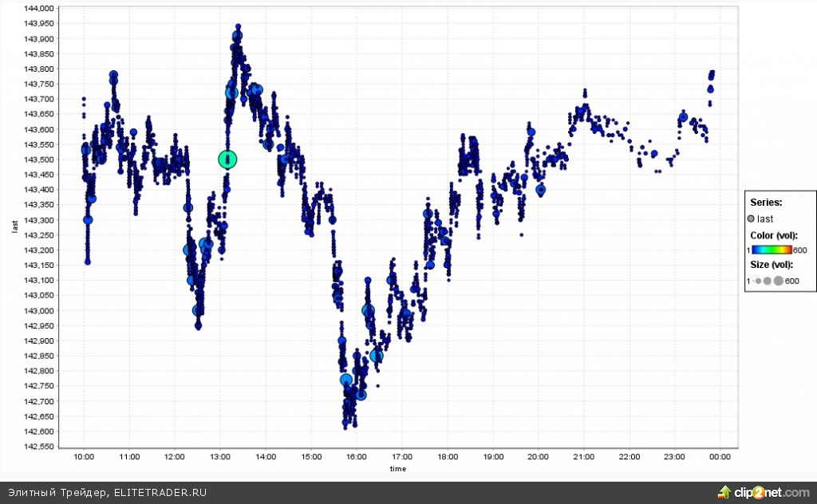
Task: Click the 'last' y-axis title
Action: [14, 227]
